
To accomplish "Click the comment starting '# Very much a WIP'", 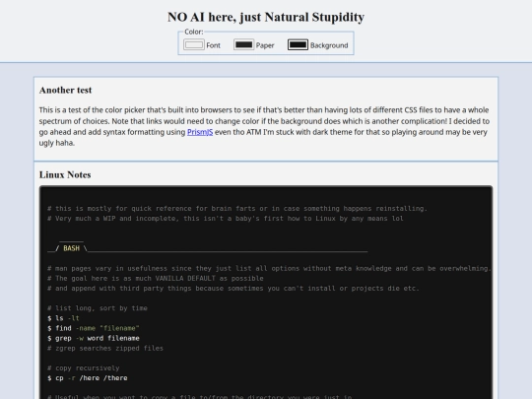I will [x=226, y=219].
